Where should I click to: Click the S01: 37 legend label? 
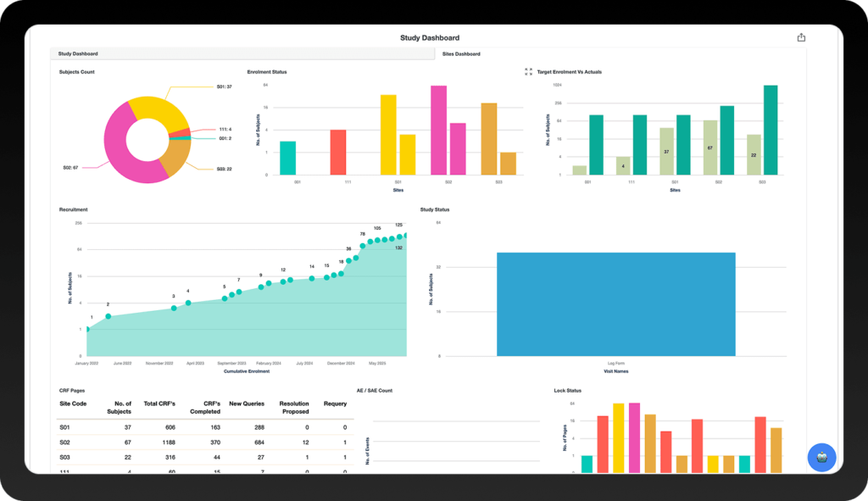tap(223, 87)
